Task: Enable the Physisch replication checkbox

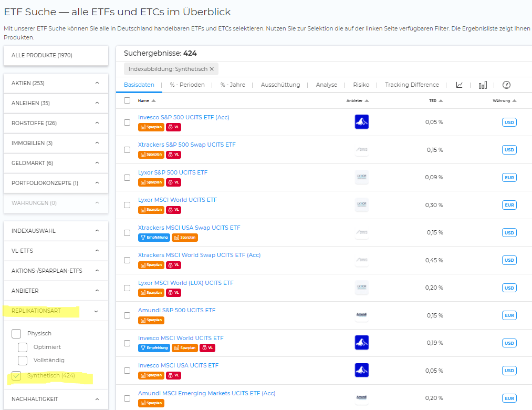Action: coord(16,334)
